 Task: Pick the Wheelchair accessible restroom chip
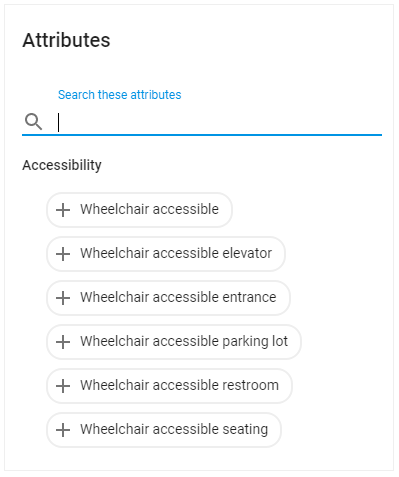pyautogui.click(x=169, y=386)
